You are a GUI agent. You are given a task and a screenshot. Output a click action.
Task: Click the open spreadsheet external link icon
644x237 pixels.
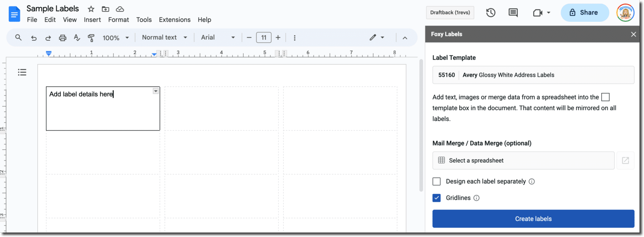point(625,160)
